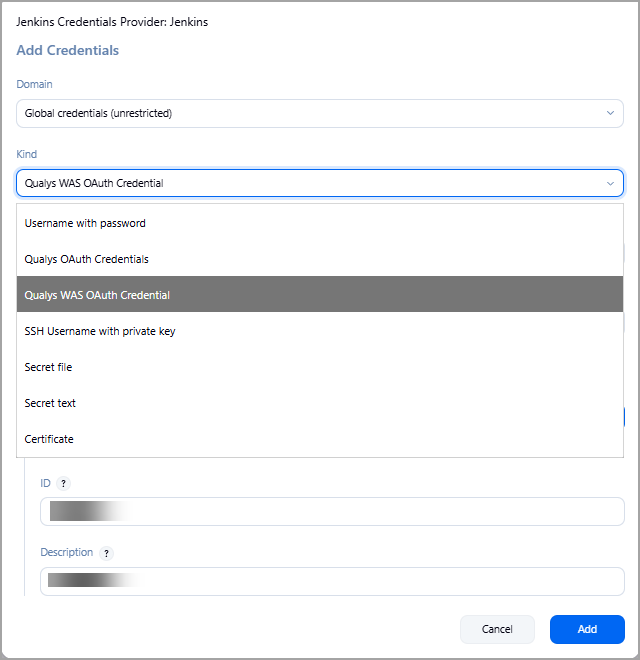This screenshot has height=660, width=640.
Task: Select SSH Username with private key
Action: pyautogui.click(x=100, y=331)
